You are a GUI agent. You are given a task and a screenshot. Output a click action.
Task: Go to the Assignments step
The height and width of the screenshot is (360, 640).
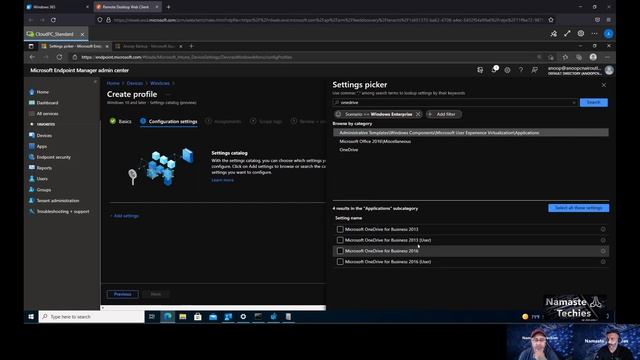tap(224, 121)
